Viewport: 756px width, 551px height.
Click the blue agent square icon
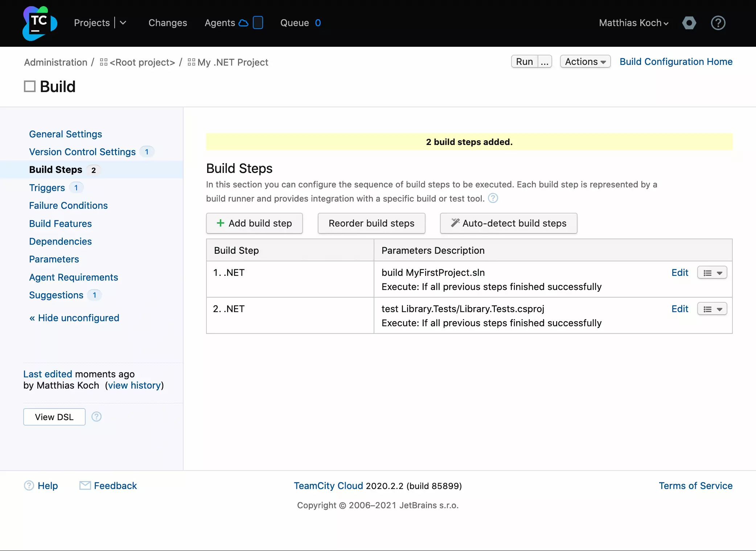coord(258,22)
